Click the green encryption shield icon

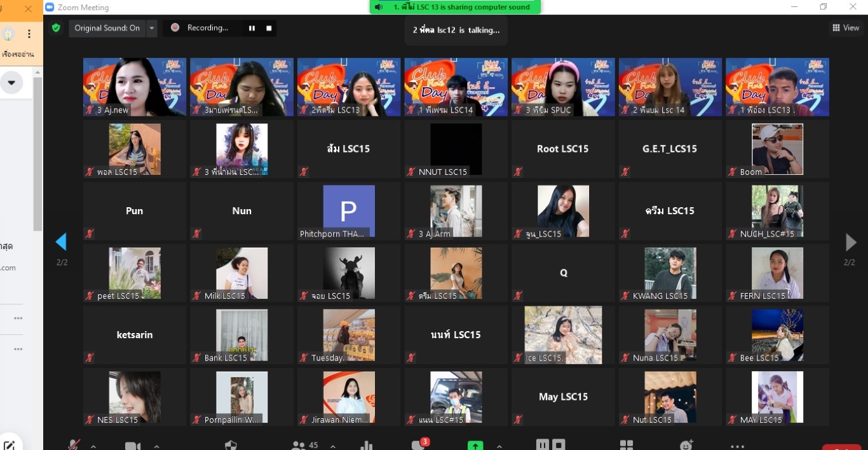click(56, 28)
